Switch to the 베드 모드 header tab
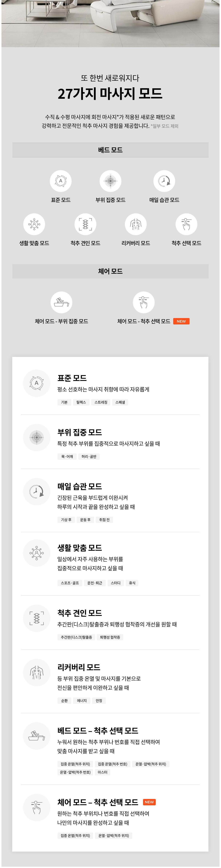This screenshot has width=221, height=868. click(x=110, y=150)
